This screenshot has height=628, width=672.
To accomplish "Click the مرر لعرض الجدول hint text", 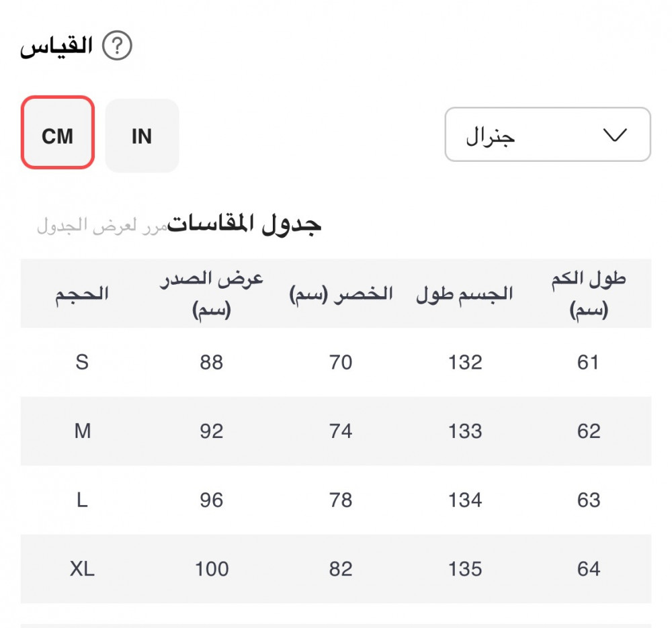I will 101,226.
